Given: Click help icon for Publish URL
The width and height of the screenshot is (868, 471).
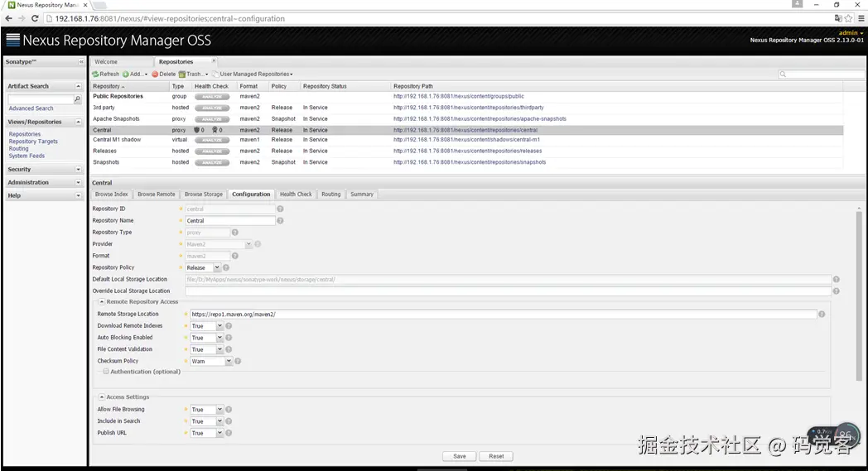Looking at the screenshot, I should (x=229, y=433).
